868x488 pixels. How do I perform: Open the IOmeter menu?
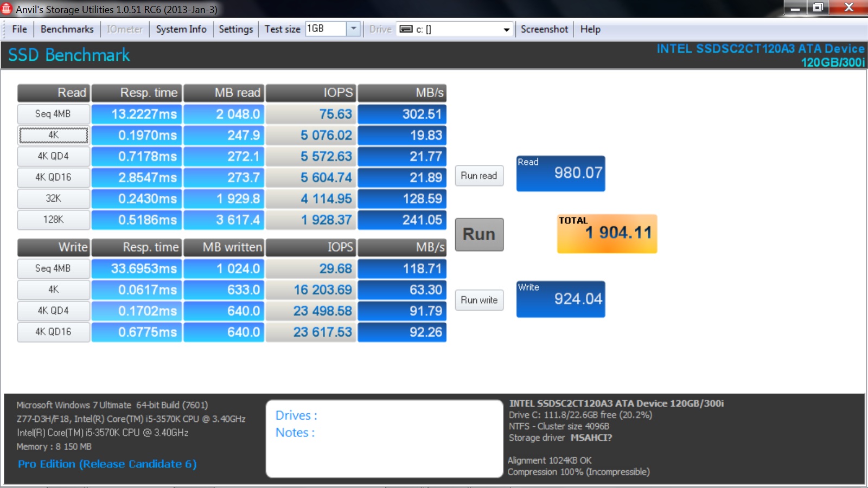coord(125,29)
